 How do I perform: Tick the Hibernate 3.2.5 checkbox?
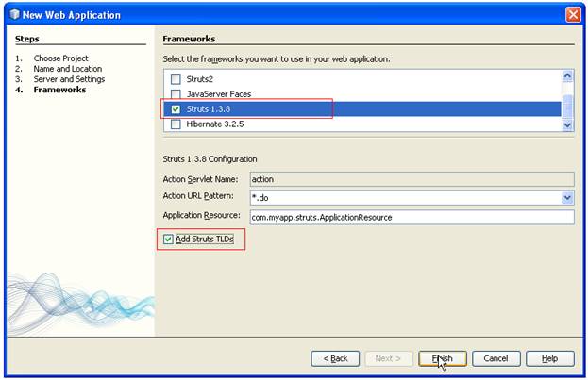tap(176, 124)
